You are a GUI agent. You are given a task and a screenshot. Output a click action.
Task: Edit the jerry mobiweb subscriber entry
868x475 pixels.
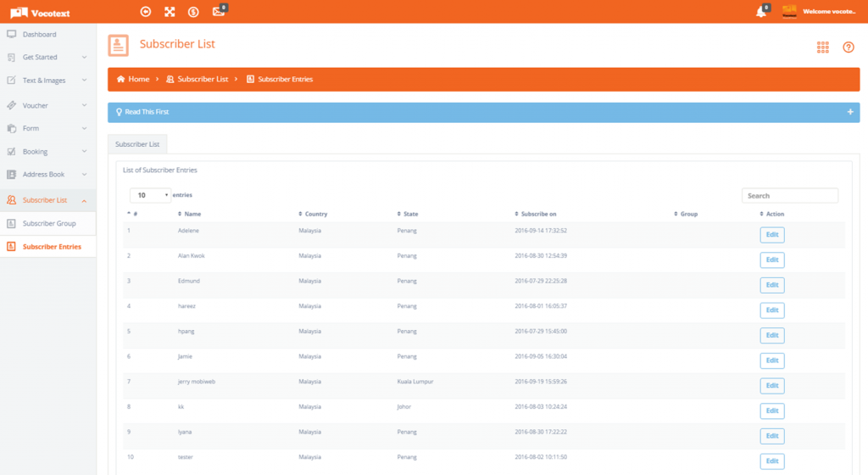(771, 386)
